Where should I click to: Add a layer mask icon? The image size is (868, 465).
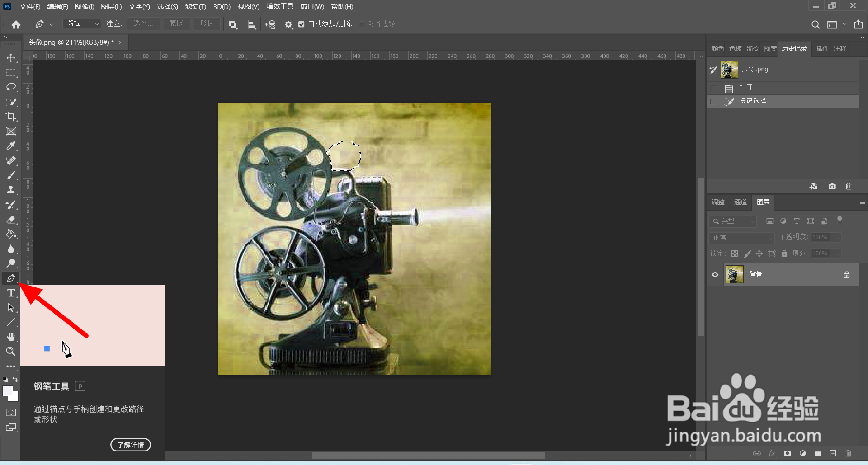point(788,453)
